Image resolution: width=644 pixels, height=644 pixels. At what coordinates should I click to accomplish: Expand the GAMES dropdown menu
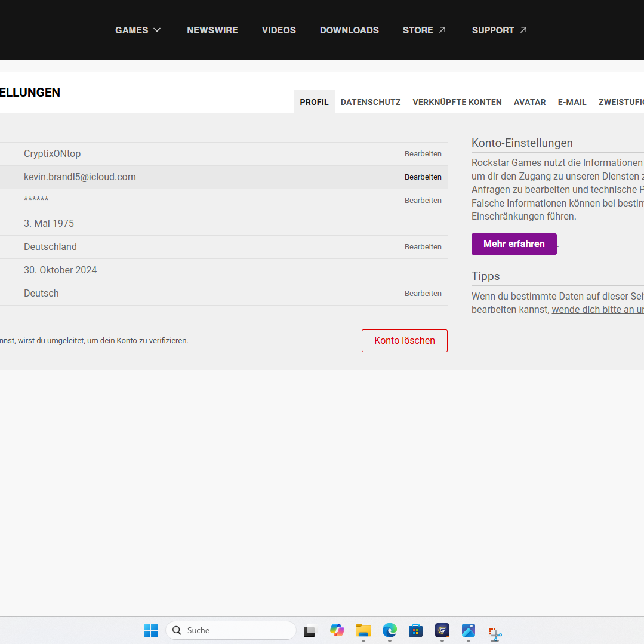click(x=138, y=30)
